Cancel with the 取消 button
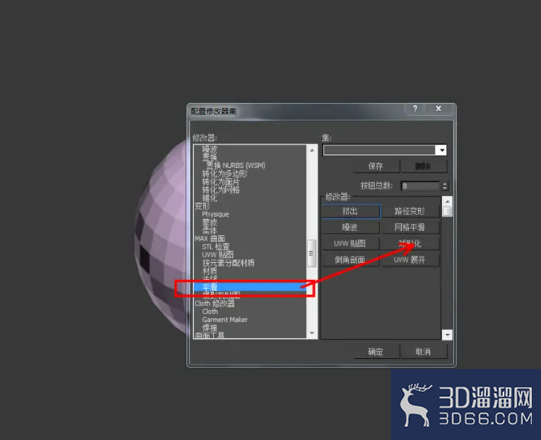541x440 pixels. [423, 352]
